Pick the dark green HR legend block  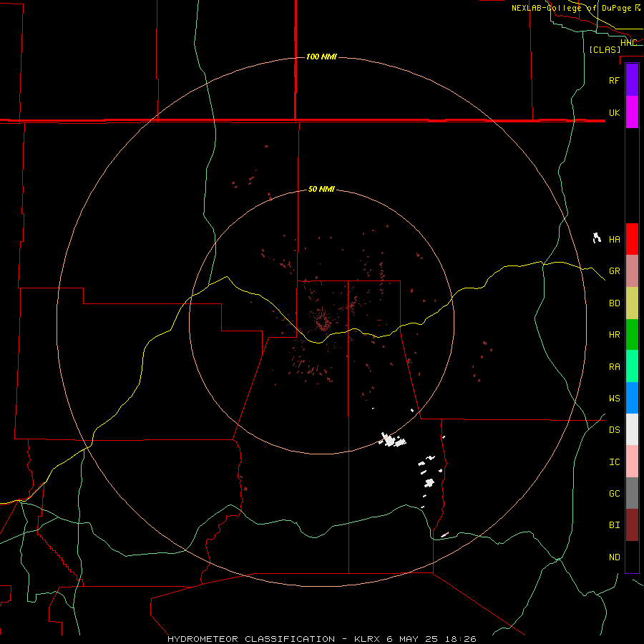pos(632,335)
